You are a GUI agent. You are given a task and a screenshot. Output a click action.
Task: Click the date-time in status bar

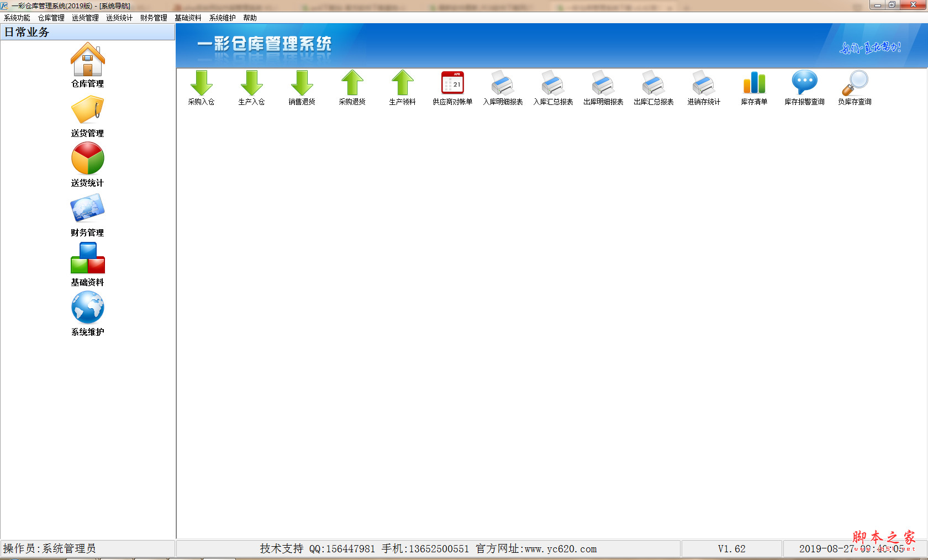[851, 549]
